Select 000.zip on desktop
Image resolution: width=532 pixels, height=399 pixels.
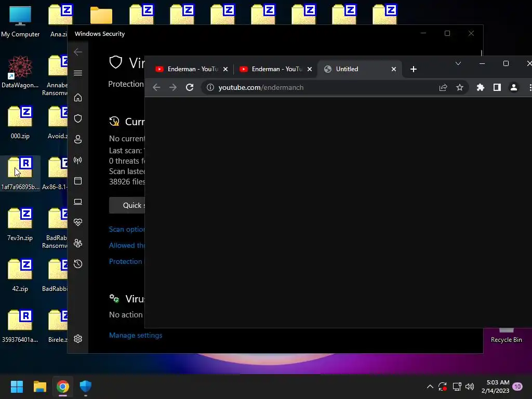tap(20, 123)
